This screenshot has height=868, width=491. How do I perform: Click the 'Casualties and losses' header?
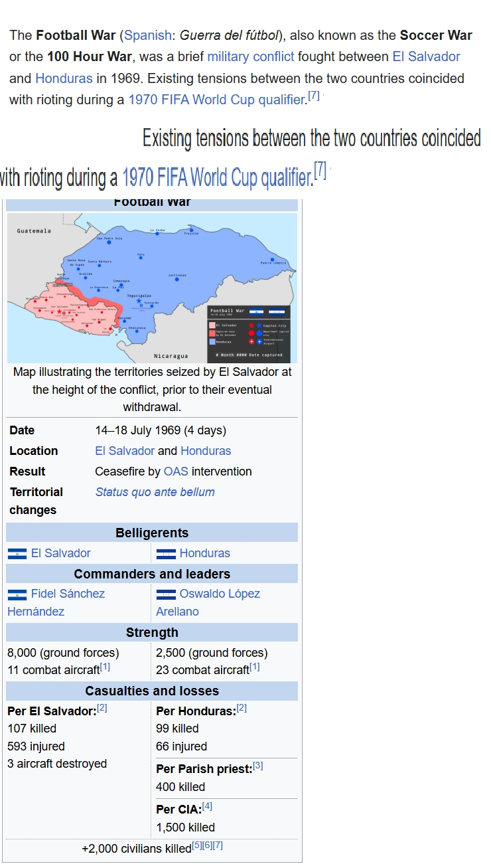click(152, 691)
